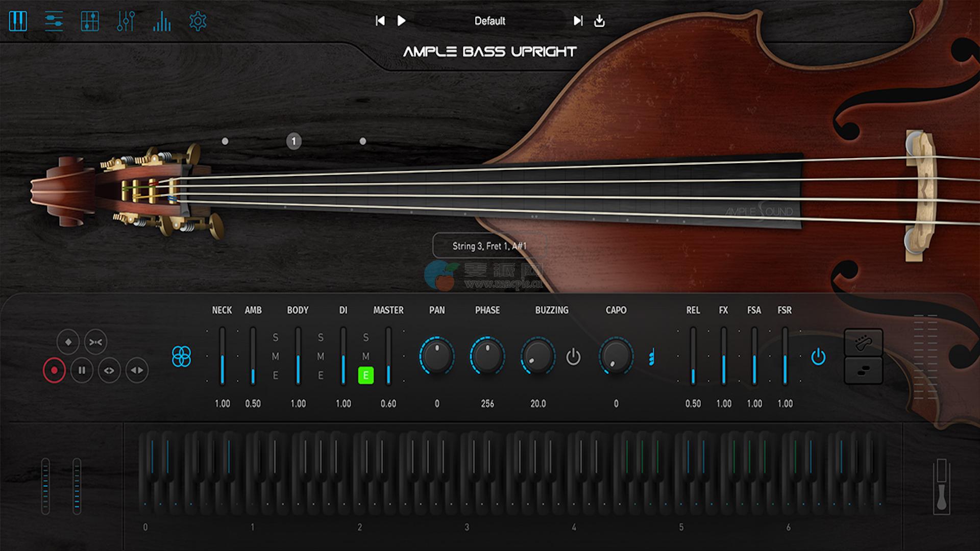Click the NECK label
The width and height of the screenshot is (980, 551).
coord(222,310)
